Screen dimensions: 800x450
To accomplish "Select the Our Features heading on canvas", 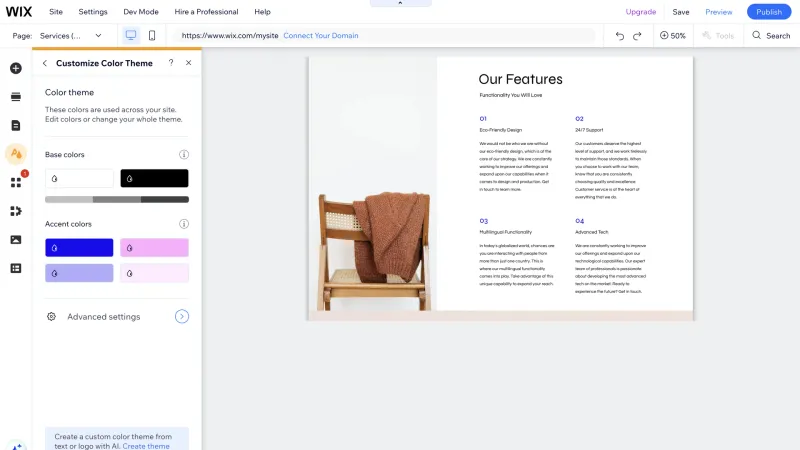I will click(x=520, y=79).
